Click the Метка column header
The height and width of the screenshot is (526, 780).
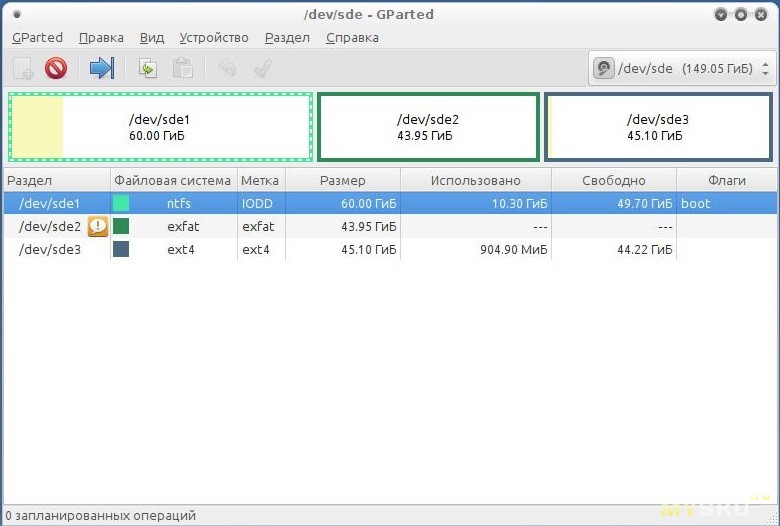pos(262,180)
